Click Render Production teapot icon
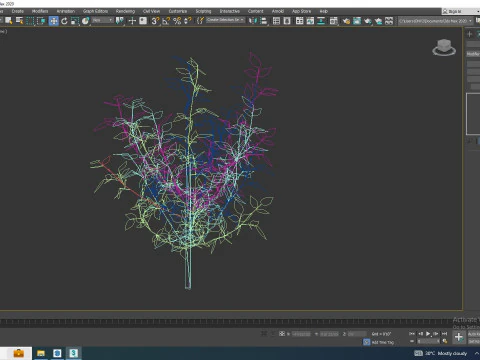Image resolution: width=480 pixels, height=360 pixels. click(368, 21)
